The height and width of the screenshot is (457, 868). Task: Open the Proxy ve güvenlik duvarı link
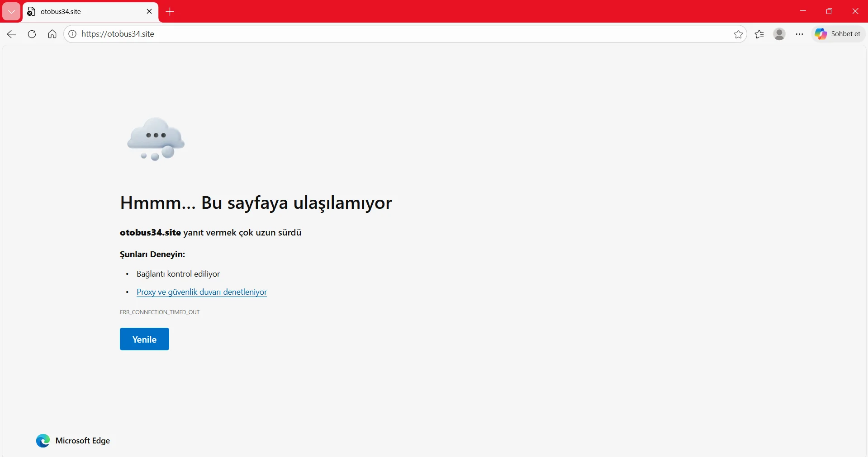(x=201, y=292)
